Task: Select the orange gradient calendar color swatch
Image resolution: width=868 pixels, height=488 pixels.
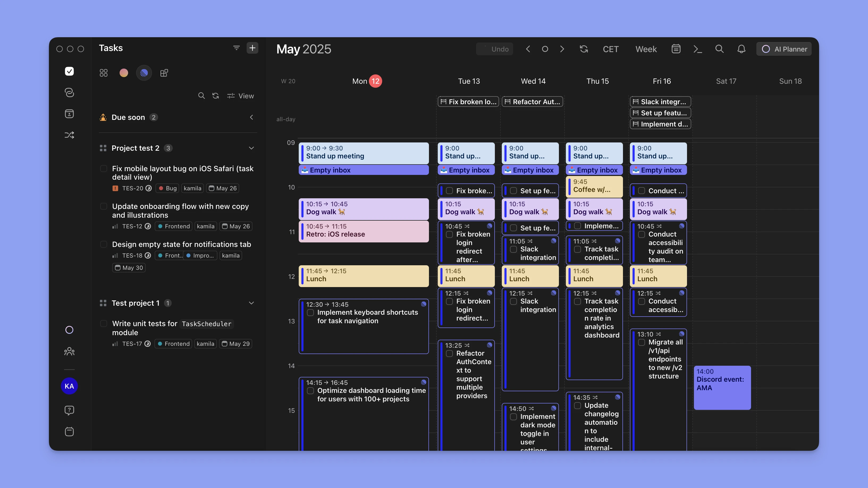Action: click(x=124, y=73)
